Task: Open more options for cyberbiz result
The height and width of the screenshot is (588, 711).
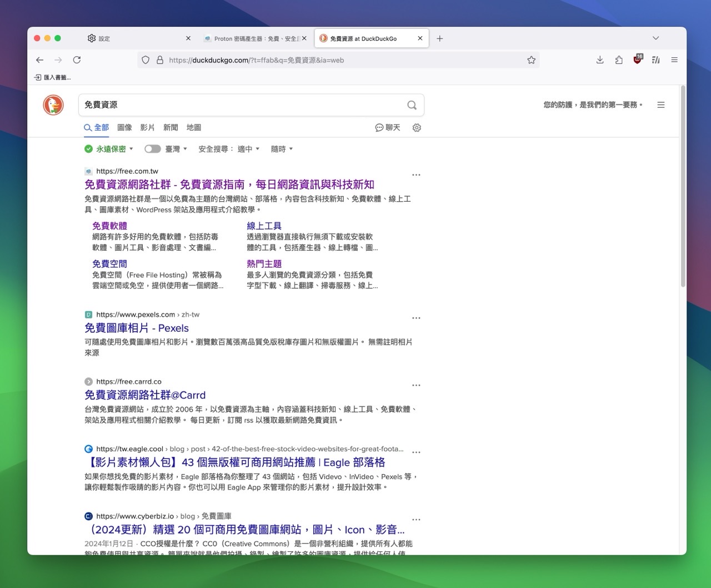Action: click(x=416, y=520)
